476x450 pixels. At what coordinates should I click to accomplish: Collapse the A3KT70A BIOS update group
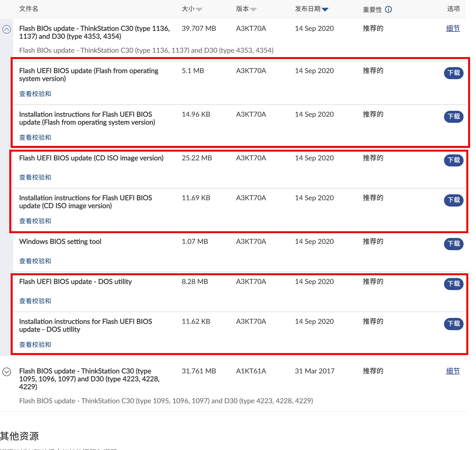click(x=7, y=29)
